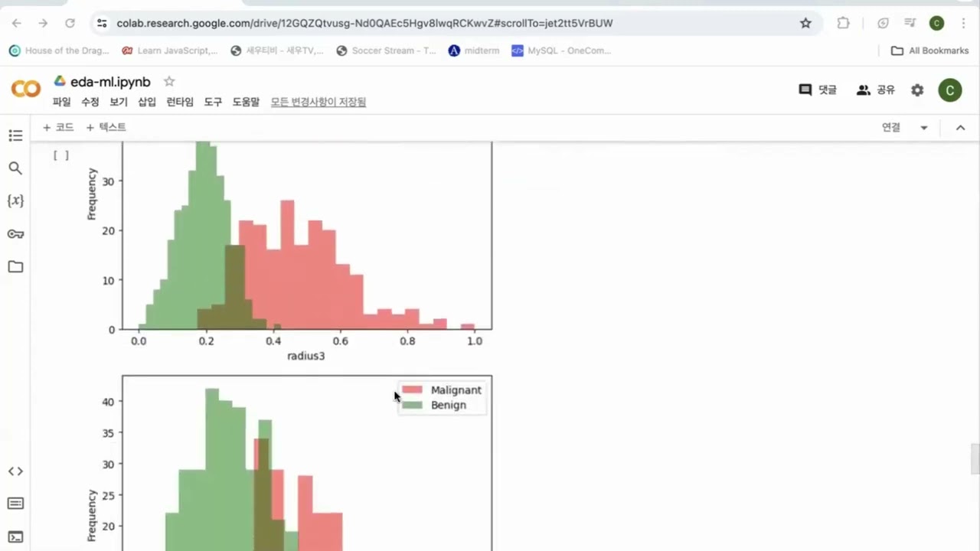Open the code snippets panel

[15, 471]
